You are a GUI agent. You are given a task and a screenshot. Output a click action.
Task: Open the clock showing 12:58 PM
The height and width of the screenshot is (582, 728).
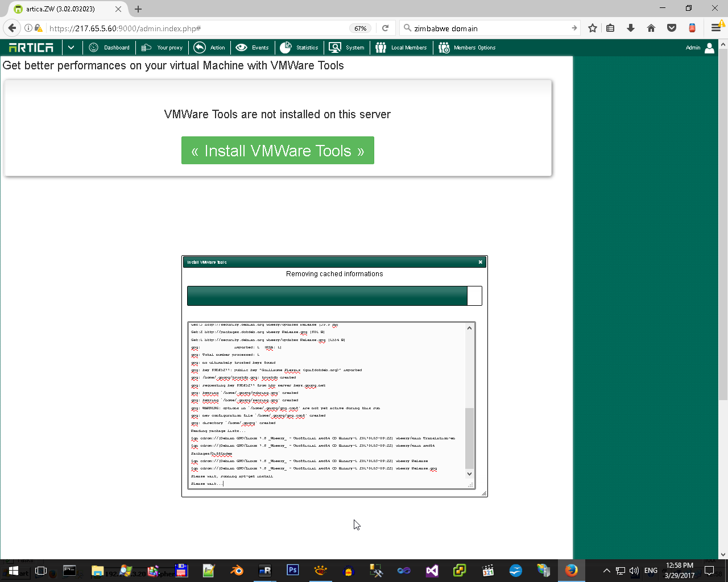tap(680, 571)
